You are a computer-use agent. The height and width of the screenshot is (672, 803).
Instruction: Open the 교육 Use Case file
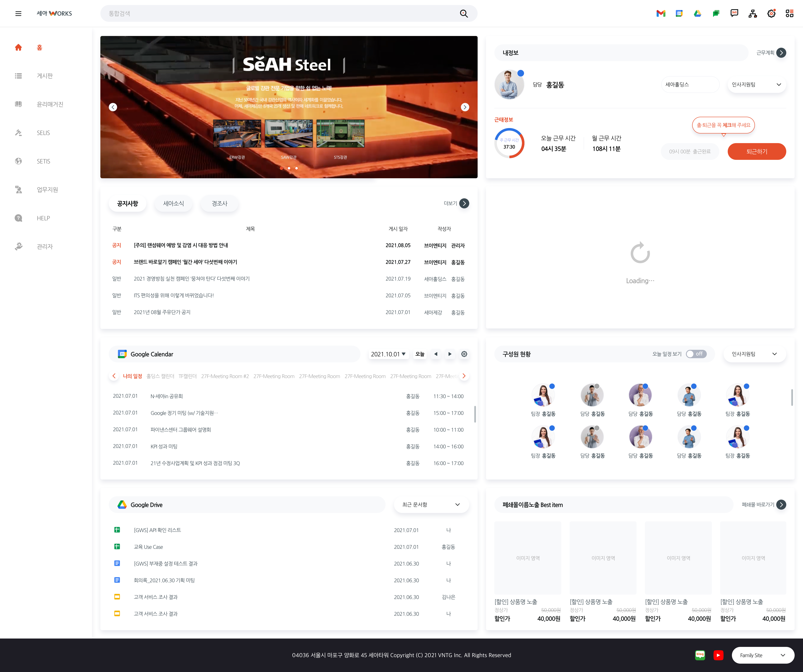[x=148, y=547]
